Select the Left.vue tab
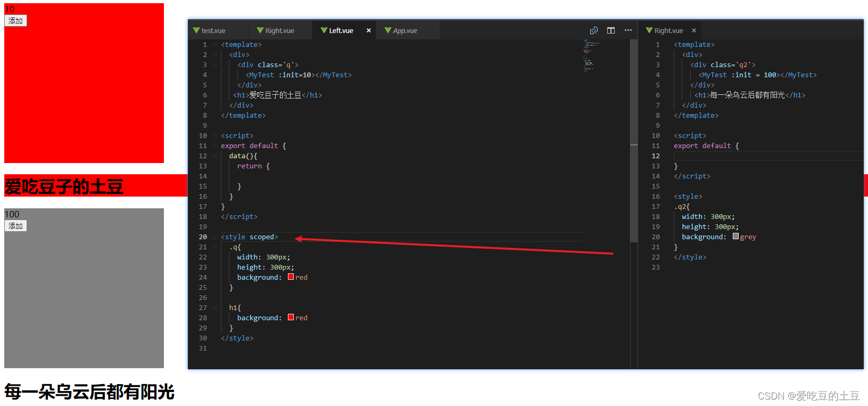The image size is (868, 406). (x=341, y=30)
